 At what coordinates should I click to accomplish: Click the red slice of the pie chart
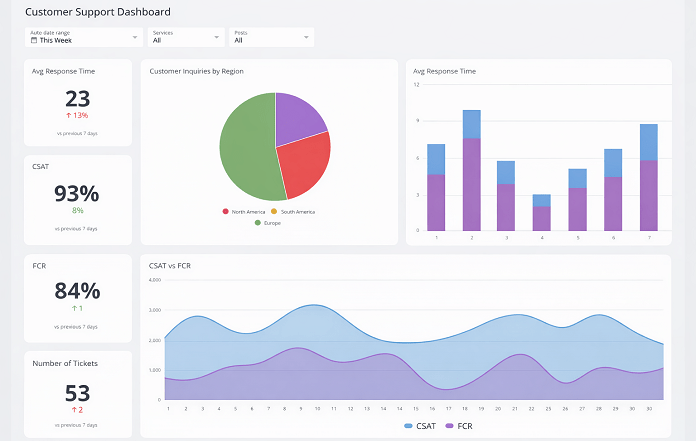point(303,162)
